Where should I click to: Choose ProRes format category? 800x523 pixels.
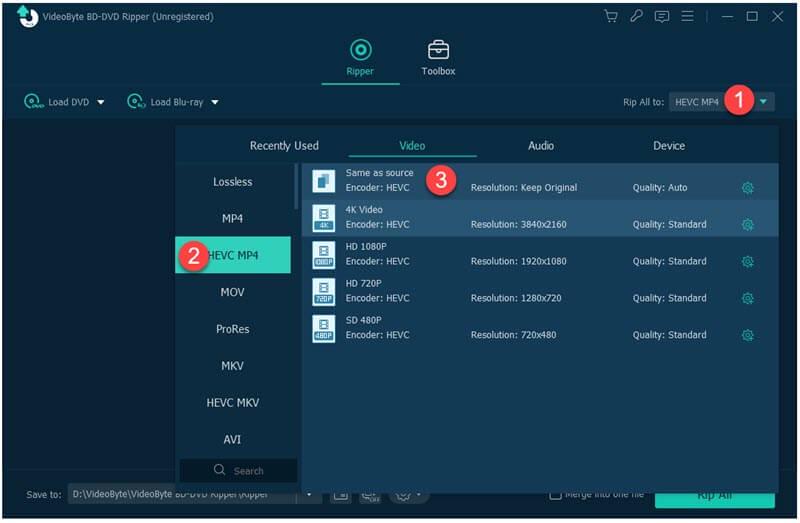pos(233,329)
